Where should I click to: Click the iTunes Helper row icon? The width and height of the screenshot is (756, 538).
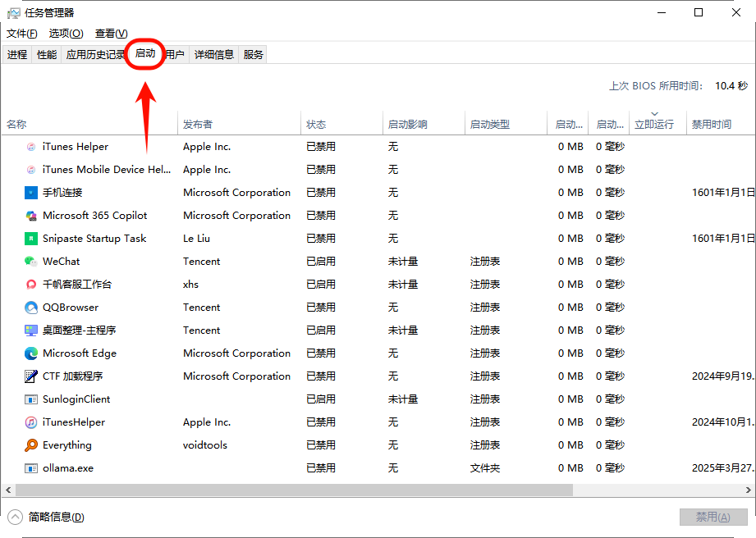pyautogui.click(x=31, y=147)
